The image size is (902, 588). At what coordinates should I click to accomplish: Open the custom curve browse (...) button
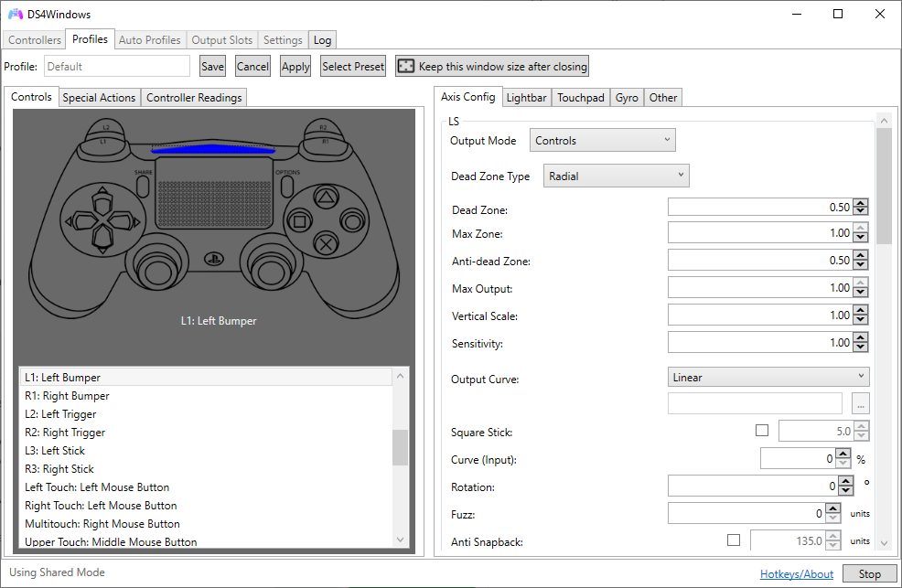pos(859,402)
